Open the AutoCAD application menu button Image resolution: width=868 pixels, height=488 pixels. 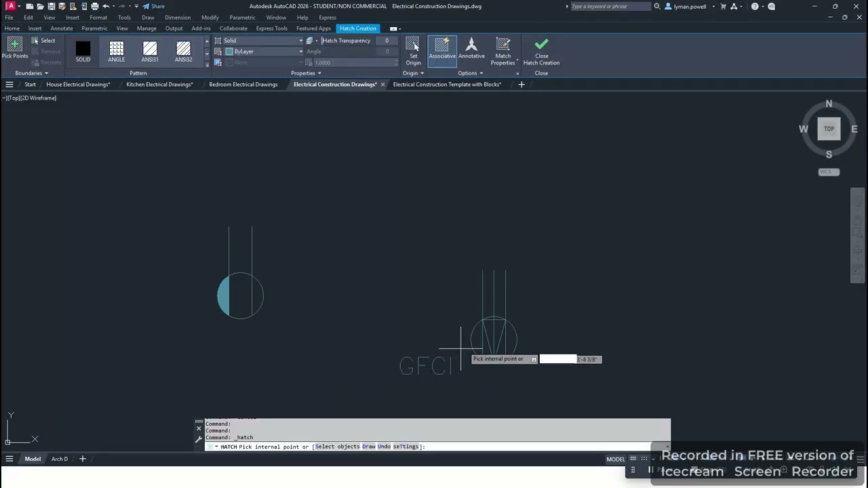[x=11, y=6]
